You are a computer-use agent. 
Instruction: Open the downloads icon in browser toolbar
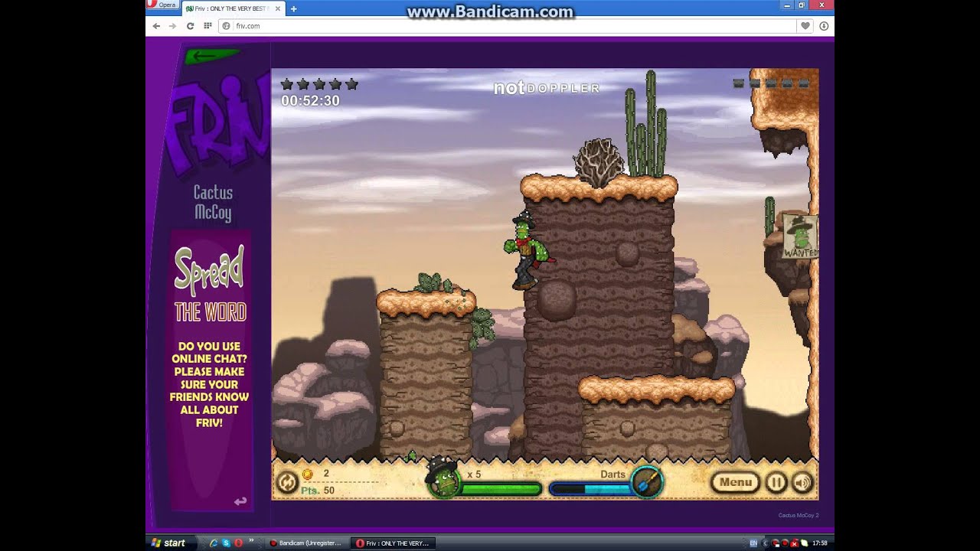click(x=824, y=25)
